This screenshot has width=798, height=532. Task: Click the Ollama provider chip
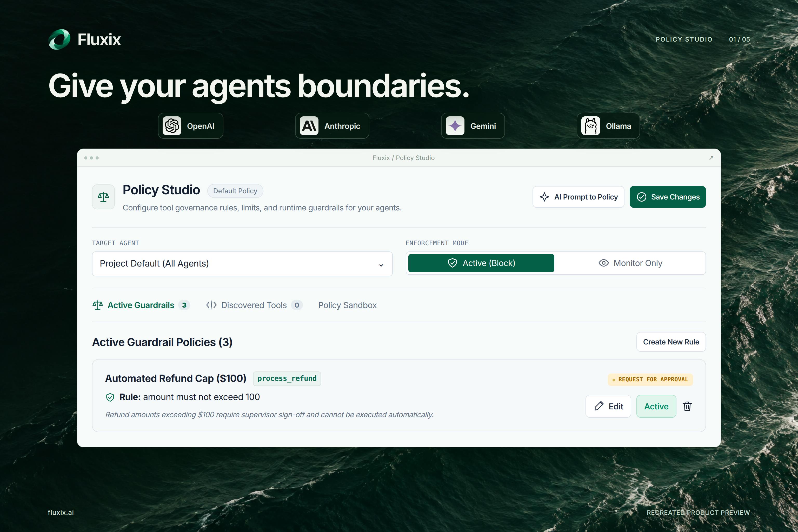click(x=608, y=126)
